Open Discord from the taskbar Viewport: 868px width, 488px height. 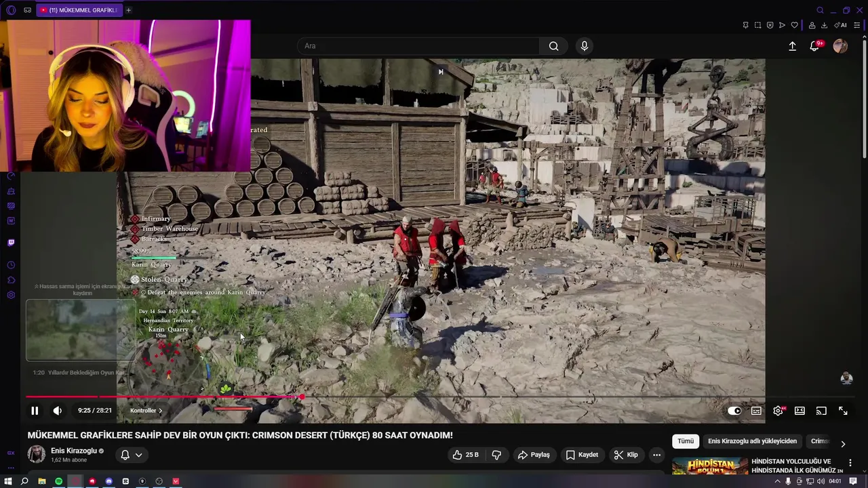click(109, 481)
